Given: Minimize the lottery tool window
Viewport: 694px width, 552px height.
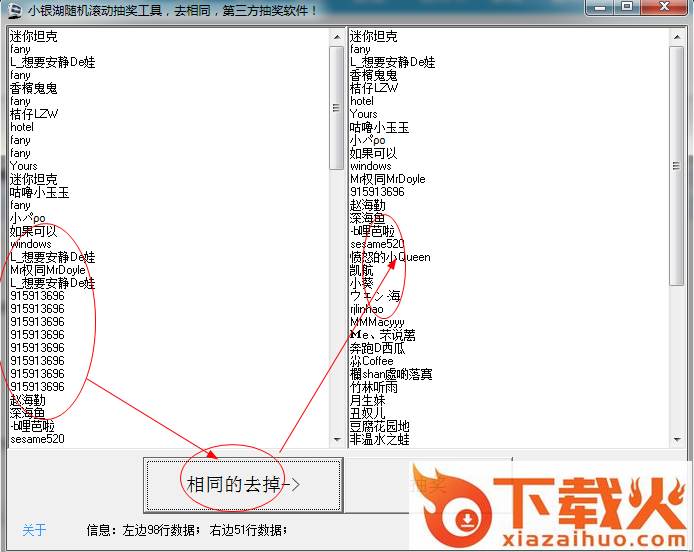Looking at the screenshot, I should (x=600, y=7).
